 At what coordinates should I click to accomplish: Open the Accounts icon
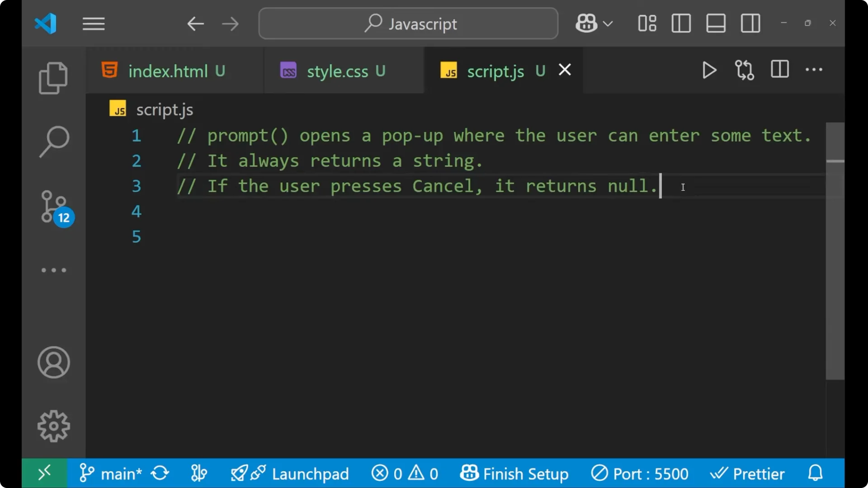point(54,362)
